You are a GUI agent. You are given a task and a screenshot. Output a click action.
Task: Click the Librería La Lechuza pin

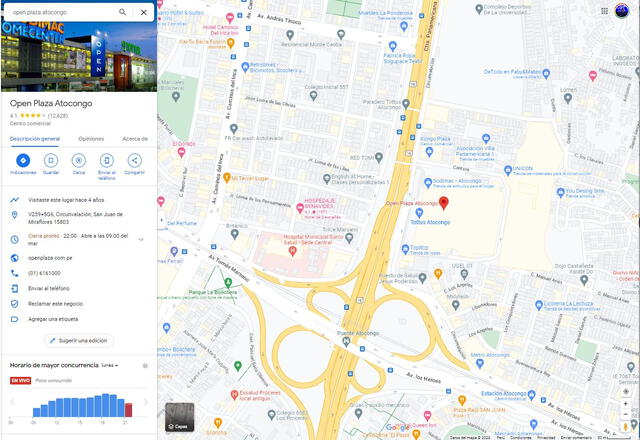tap(539, 304)
